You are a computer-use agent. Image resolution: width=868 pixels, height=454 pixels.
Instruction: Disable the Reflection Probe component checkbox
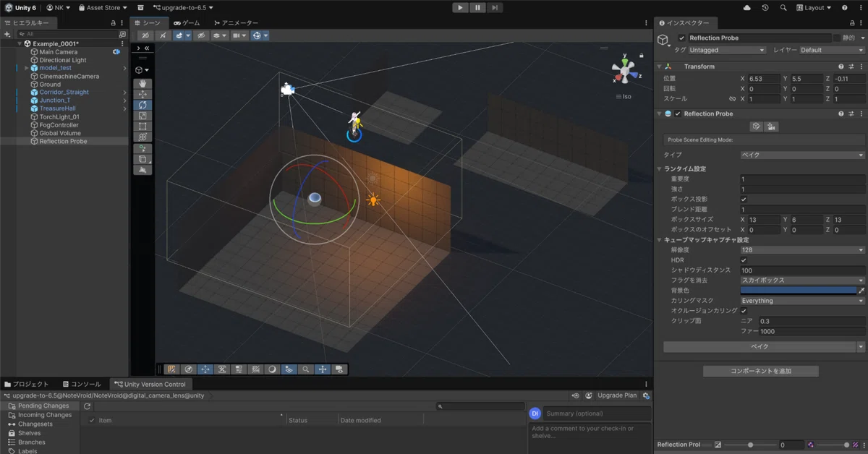pyautogui.click(x=678, y=113)
